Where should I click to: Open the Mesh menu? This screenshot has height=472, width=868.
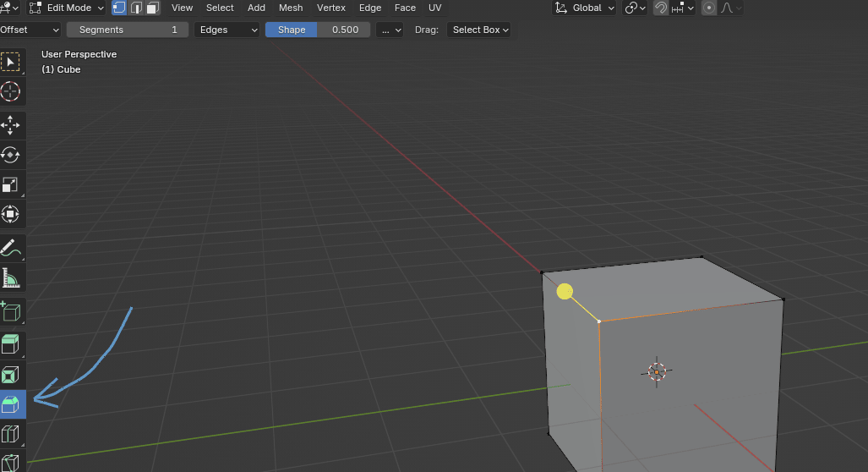pyautogui.click(x=291, y=8)
